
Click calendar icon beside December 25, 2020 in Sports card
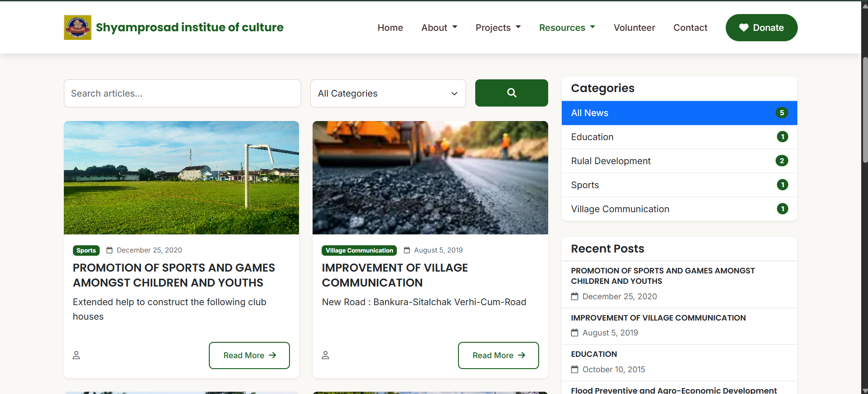coord(109,250)
